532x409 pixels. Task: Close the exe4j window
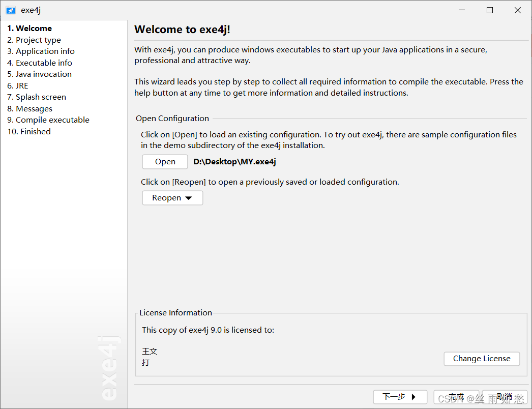517,10
